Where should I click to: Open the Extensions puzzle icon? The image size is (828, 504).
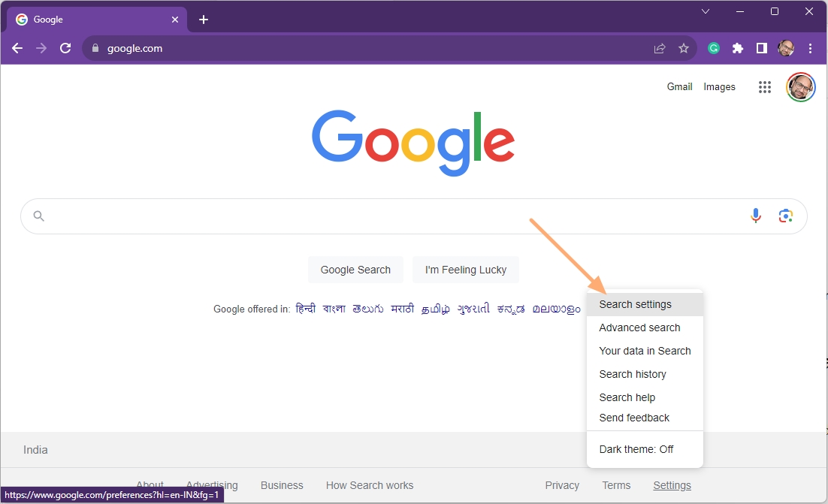point(738,49)
